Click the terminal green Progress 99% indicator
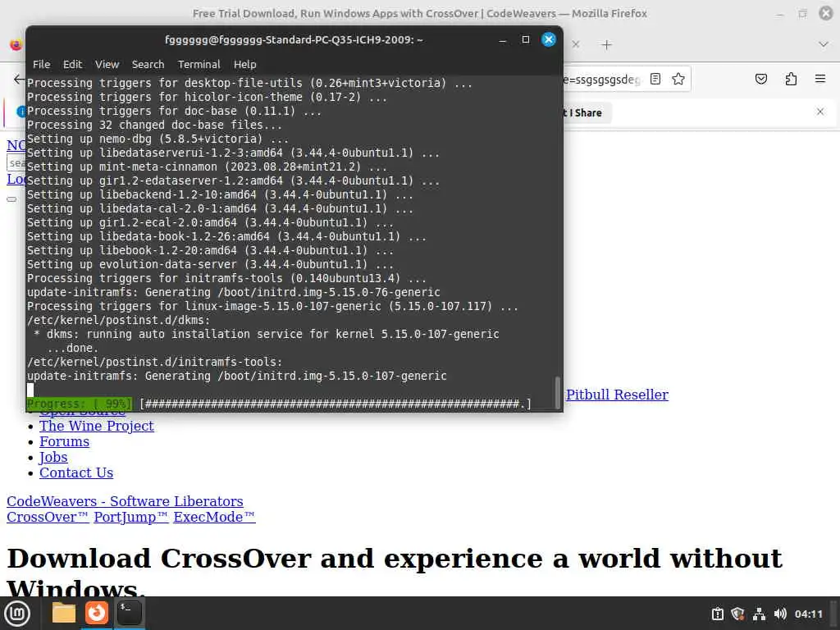The height and width of the screenshot is (630, 840). (x=79, y=404)
